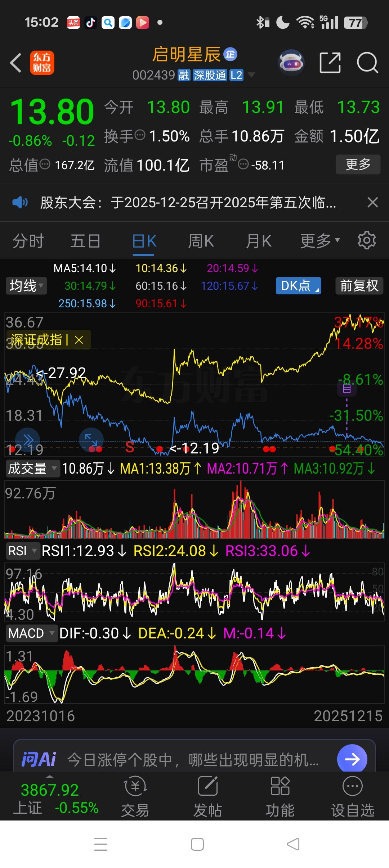Tap the red S signal marker

point(130,447)
